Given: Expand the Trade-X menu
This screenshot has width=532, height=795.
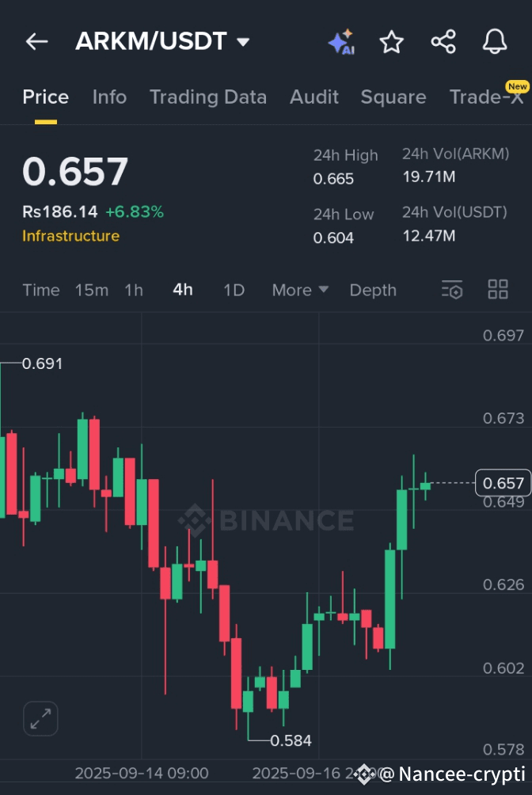Looking at the screenshot, I should (488, 97).
